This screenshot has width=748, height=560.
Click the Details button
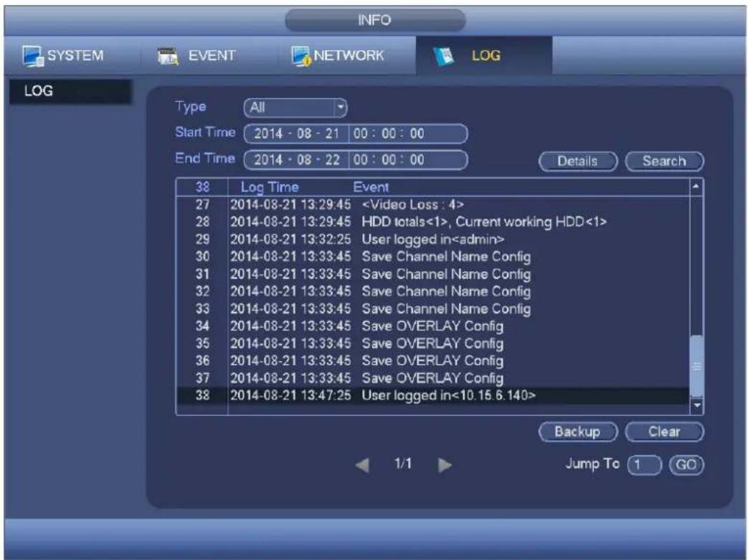point(578,161)
